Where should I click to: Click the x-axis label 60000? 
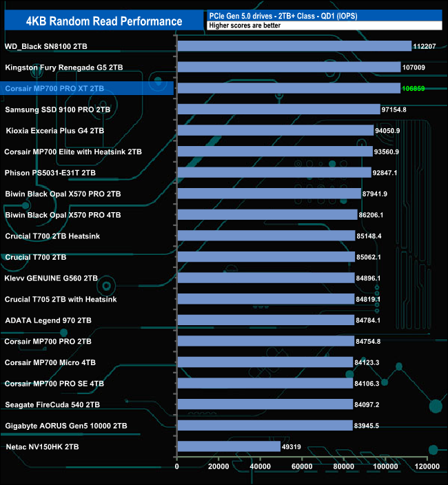302,466
